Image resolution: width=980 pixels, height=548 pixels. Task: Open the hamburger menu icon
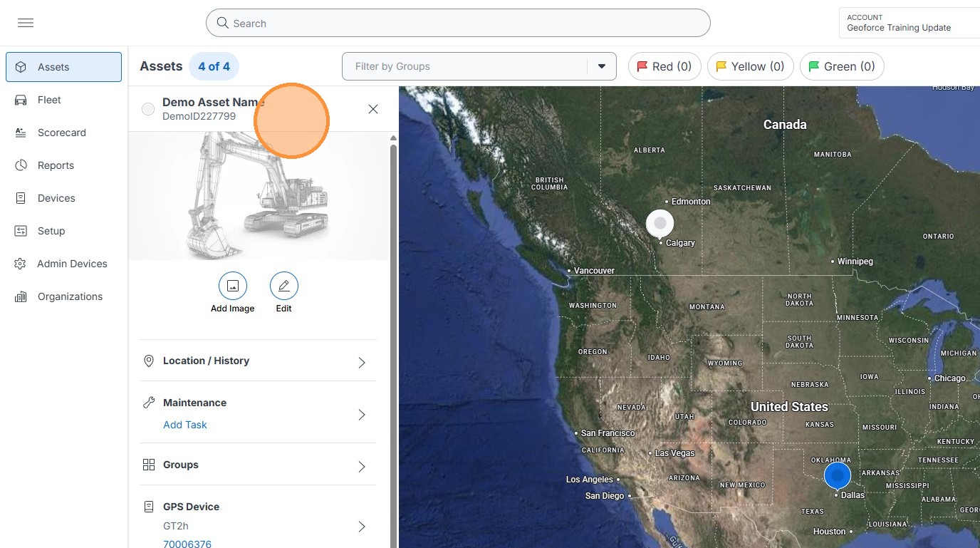pos(26,23)
